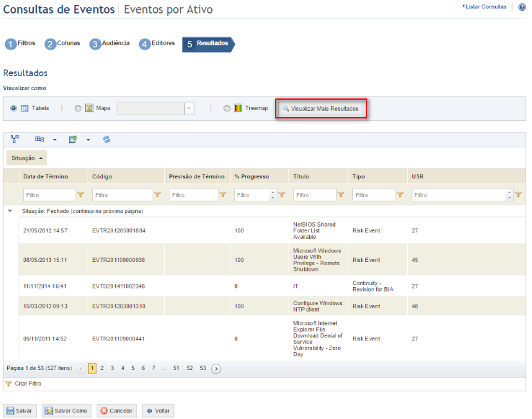Screen dimensions: 532x419
Task: Click funnel icon for Previsão de Término filter
Action: click(x=223, y=194)
